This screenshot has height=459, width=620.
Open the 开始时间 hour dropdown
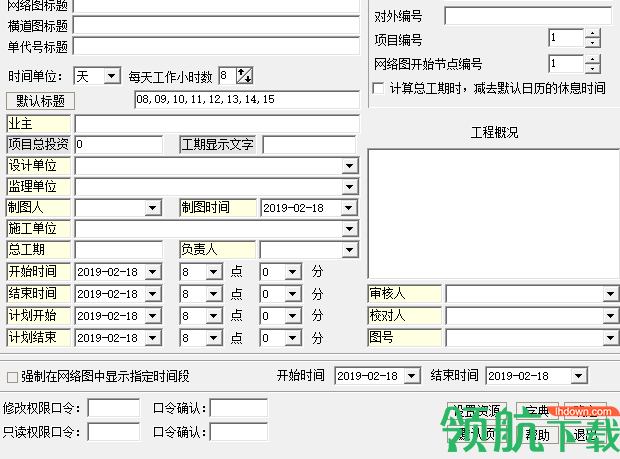click(214, 272)
